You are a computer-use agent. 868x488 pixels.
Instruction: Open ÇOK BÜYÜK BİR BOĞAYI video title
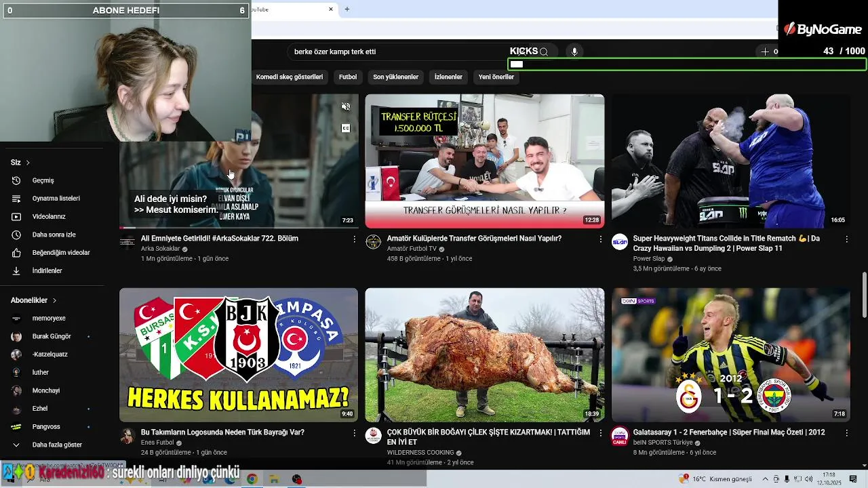(488, 437)
